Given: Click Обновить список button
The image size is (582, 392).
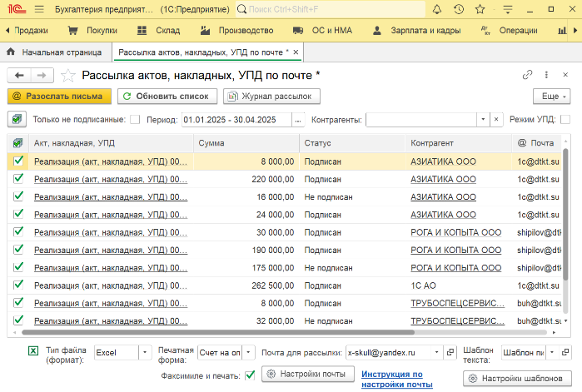Looking at the screenshot, I should [167, 97].
